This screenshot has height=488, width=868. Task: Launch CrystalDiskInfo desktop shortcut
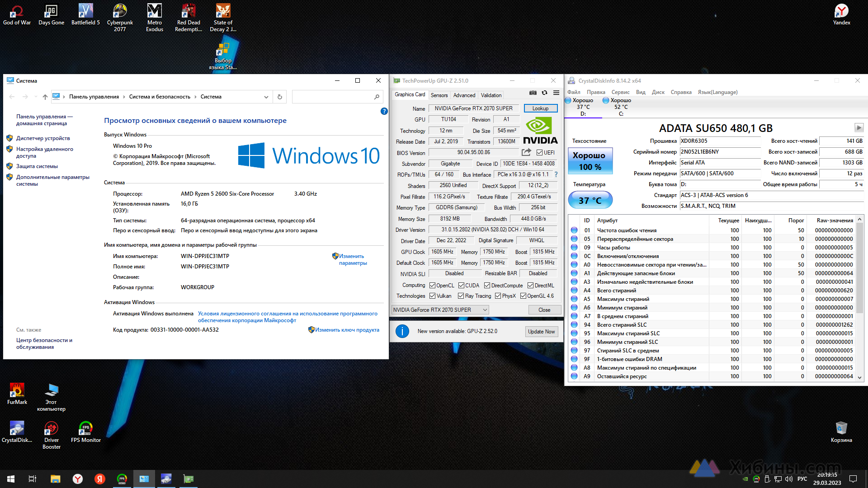17,432
